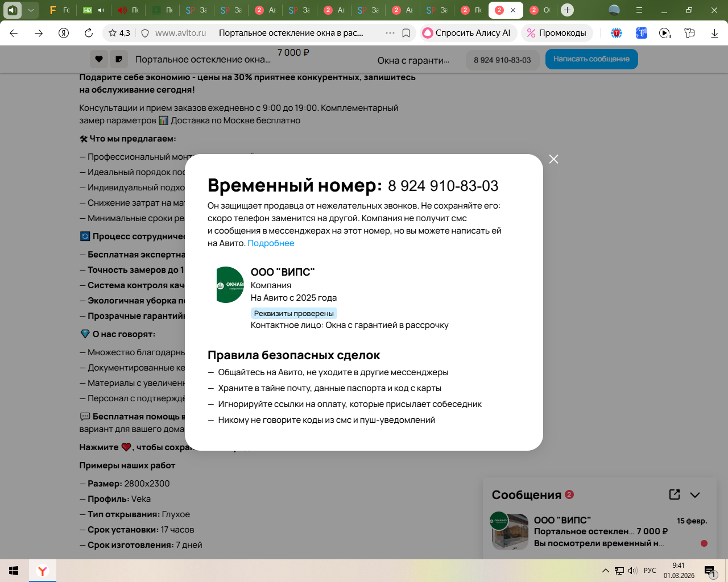Click the 15 февр. message date
This screenshot has height=582, width=728.
click(x=692, y=521)
